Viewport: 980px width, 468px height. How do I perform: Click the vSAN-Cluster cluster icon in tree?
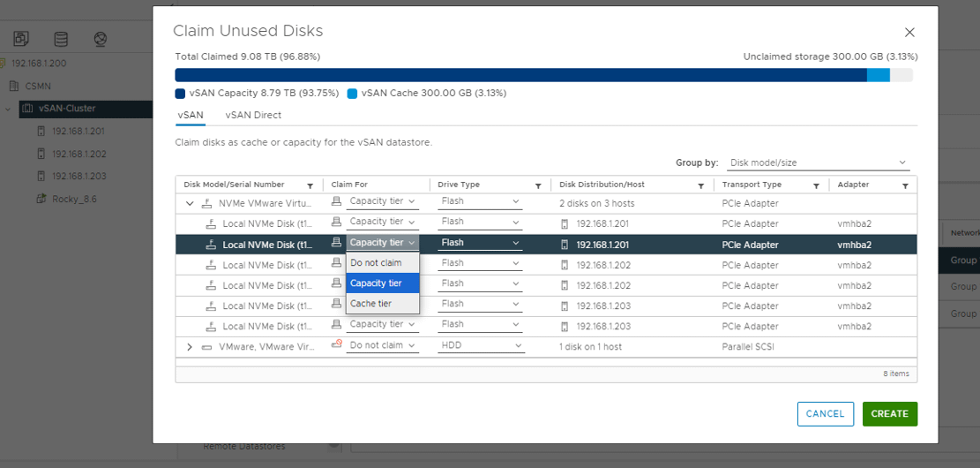(27, 109)
